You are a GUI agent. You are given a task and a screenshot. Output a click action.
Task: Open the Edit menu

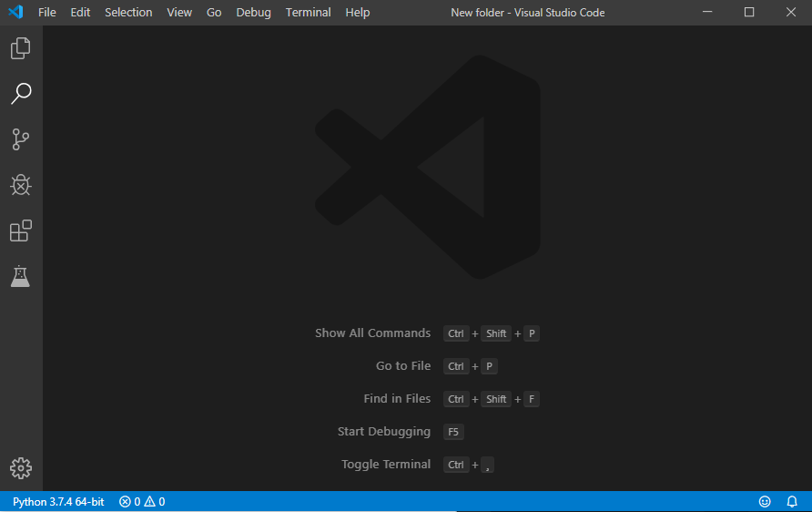[80, 13]
